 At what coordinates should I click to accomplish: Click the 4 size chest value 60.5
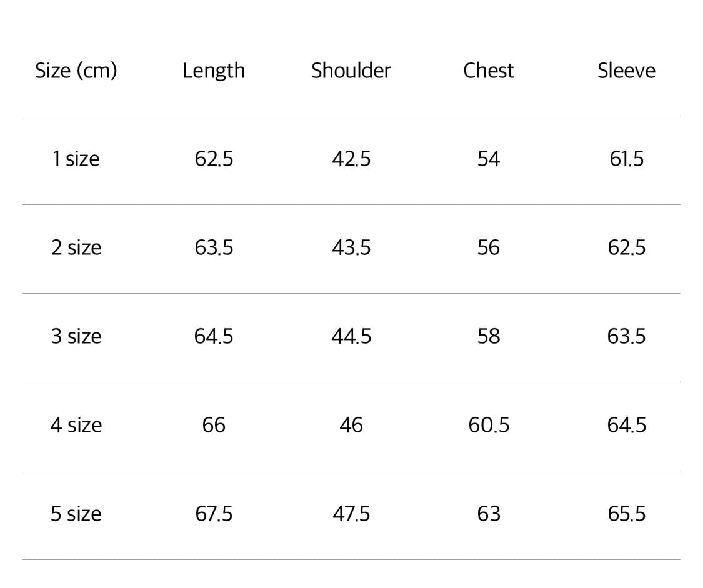click(489, 426)
